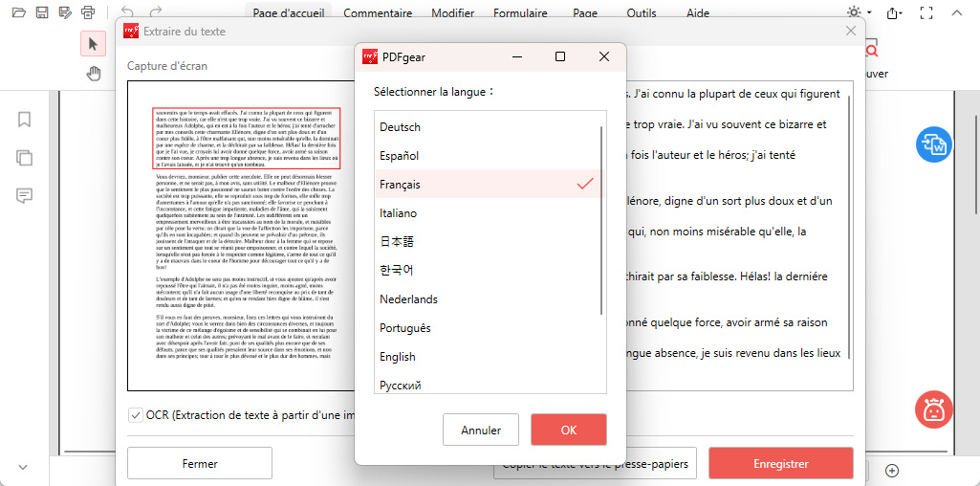Open the Formulaire tab
Screen dimensions: 980x486
point(520,13)
